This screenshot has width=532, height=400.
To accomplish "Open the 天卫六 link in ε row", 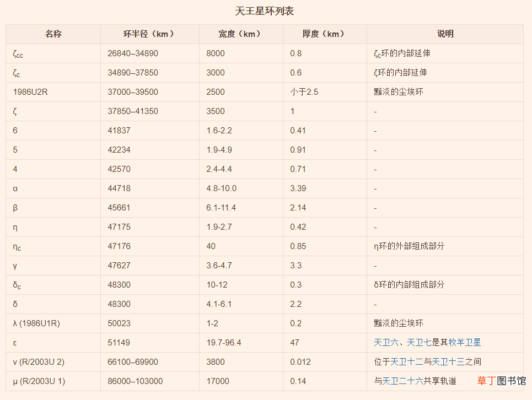I will click(x=386, y=342).
